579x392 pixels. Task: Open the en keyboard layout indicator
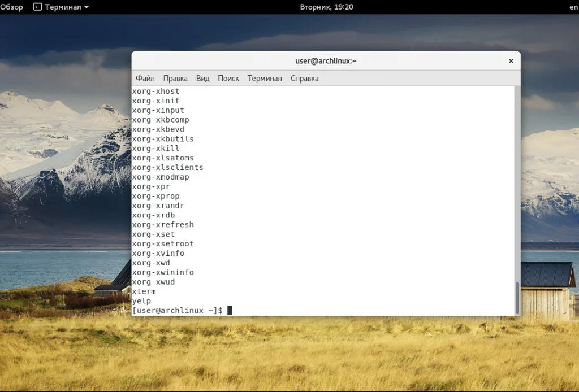pyautogui.click(x=573, y=7)
